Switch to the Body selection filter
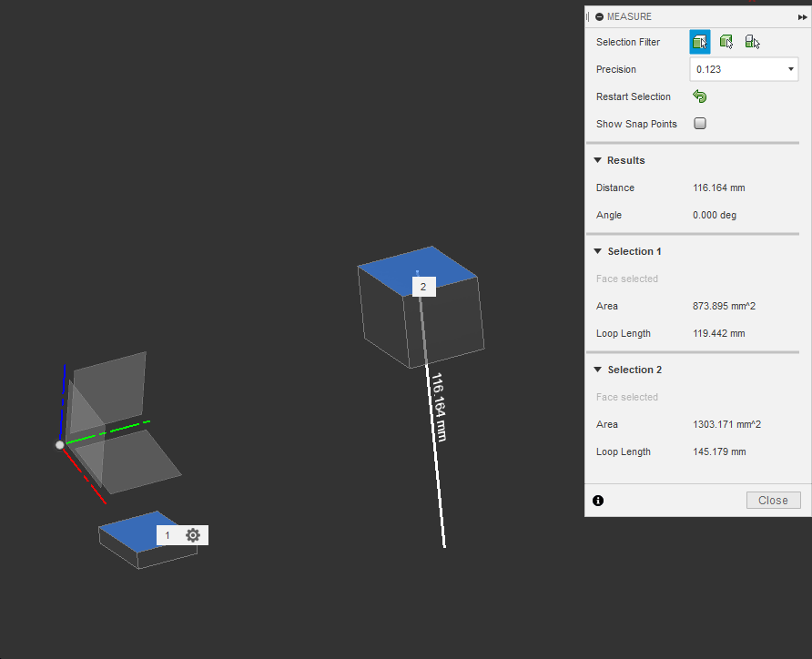This screenshot has height=659, width=812. click(726, 41)
